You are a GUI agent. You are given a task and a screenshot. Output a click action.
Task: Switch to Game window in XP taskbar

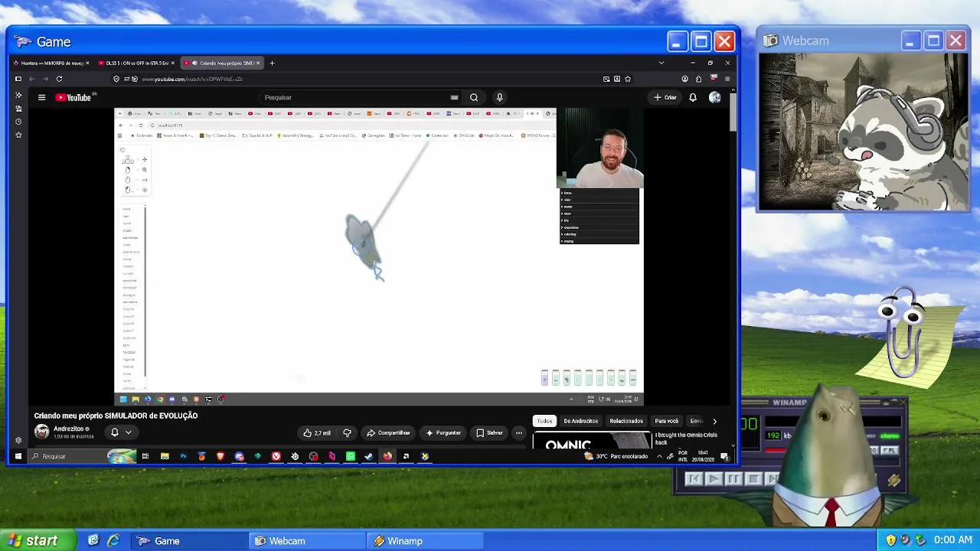190,540
